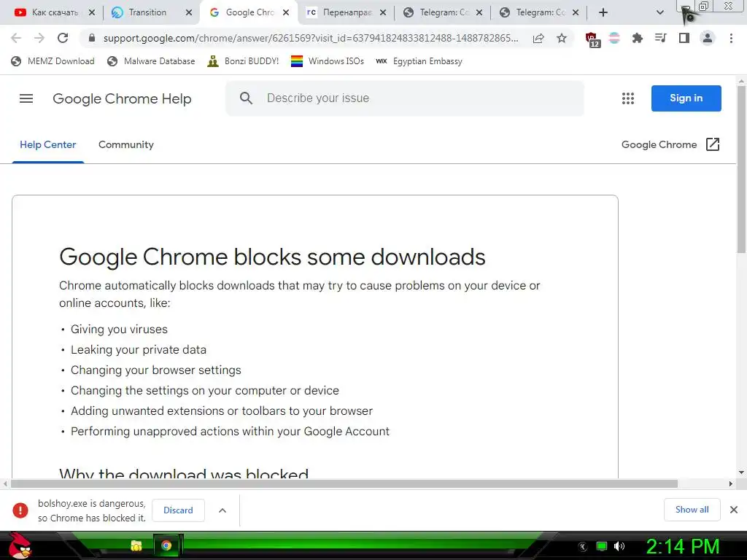Close the Перенаправ tab
Image resolution: width=747 pixels, height=560 pixels.
tap(383, 12)
